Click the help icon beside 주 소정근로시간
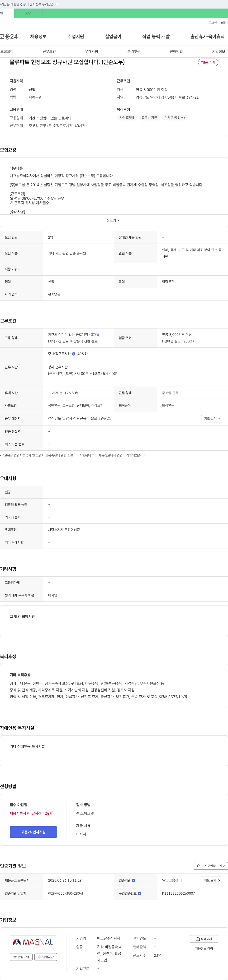The height and width of the screenshot is (980, 228). coord(74,354)
